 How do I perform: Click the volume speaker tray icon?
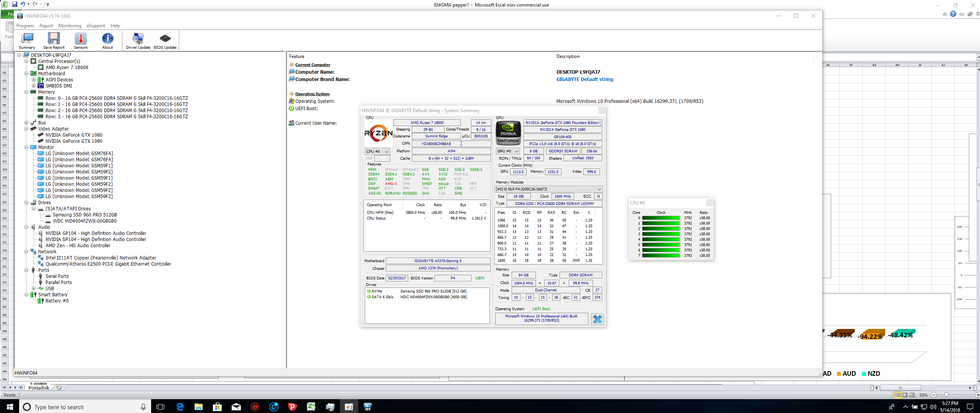tap(933, 407)
